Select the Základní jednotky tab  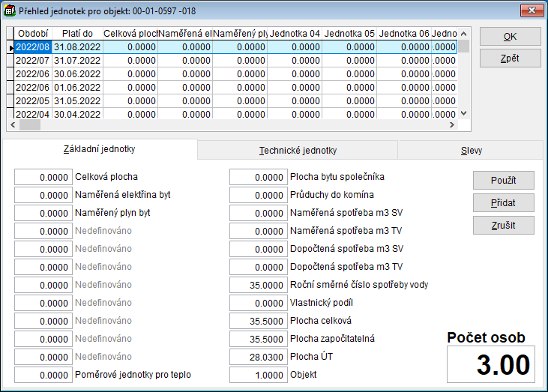100,149
